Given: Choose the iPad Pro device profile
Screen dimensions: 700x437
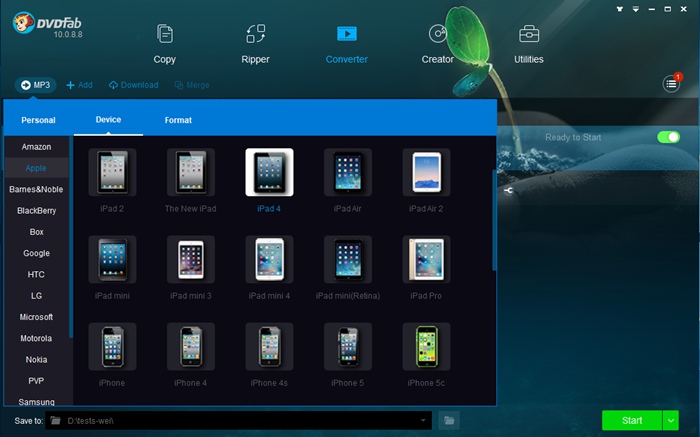Looking at the screenshot, I should click(x=426, y=259).
